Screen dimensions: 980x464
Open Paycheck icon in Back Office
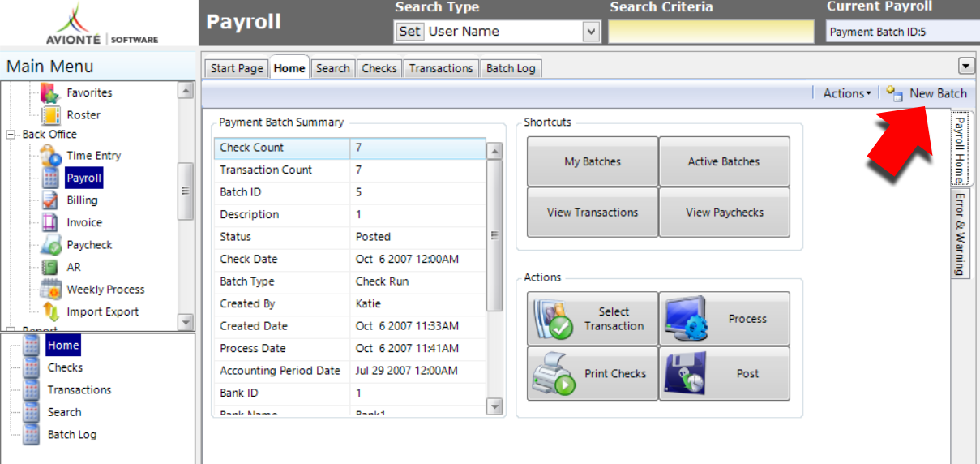tap(50, 245)
